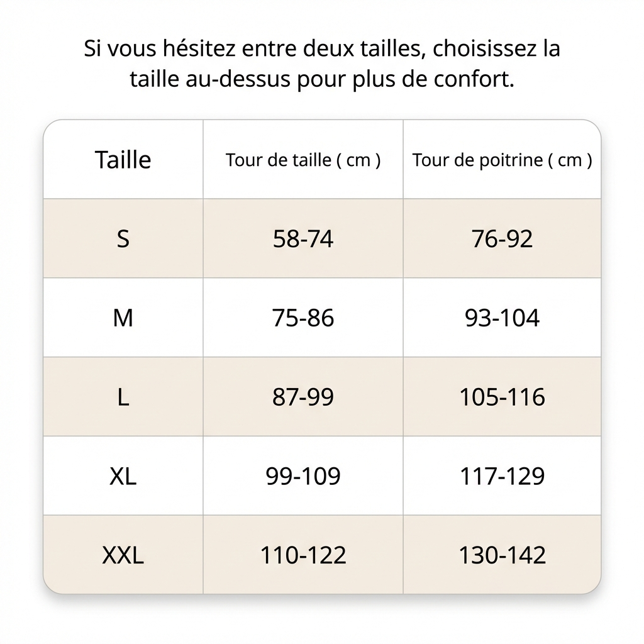This screenshot has height=644, width=644.
Task: Select waist measurement 99-109 cell
Action: 303,476
